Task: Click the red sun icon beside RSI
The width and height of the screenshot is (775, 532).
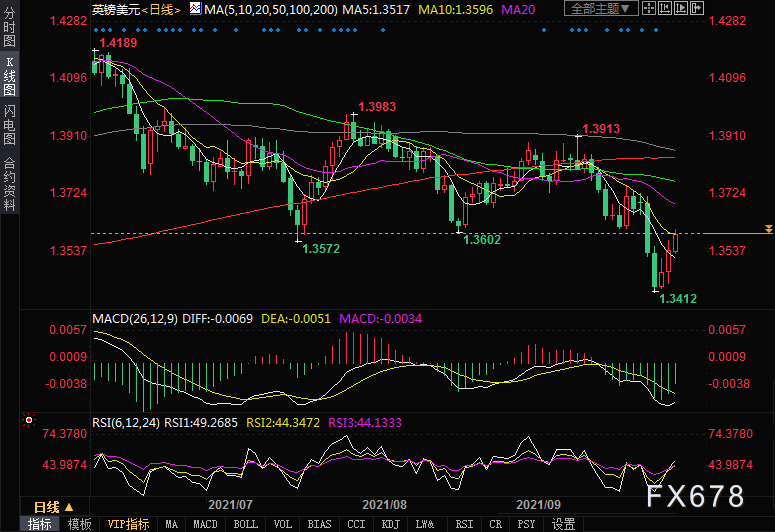Action: pyautogui.click(x=29, y=420)
